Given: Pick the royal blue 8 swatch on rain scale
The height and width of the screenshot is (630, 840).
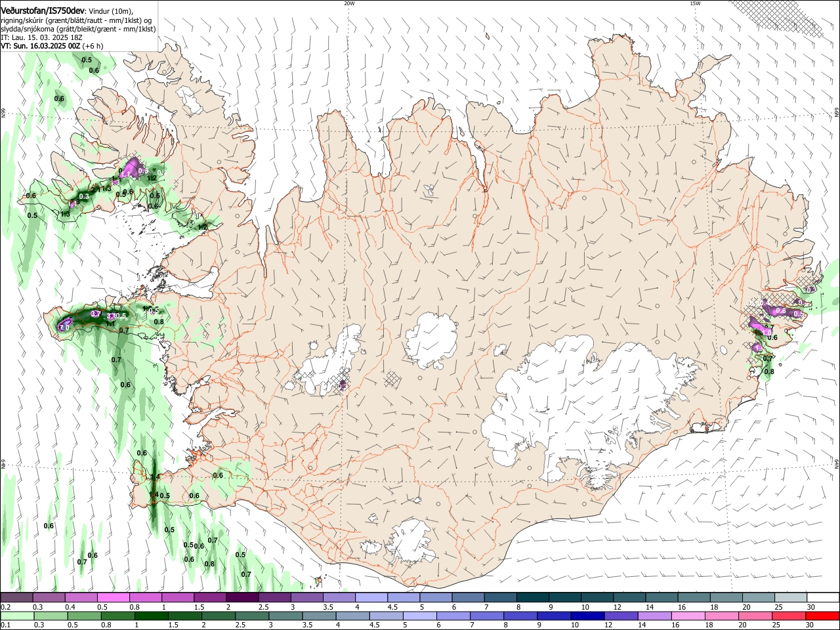Looking at the screenshot, I should pyautogui.click(x=520, y=616).
